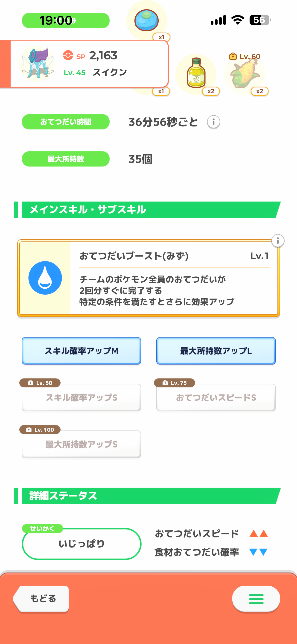
Task: Select the 最大所持数アップL sub skill
Action: click(216, 351)
